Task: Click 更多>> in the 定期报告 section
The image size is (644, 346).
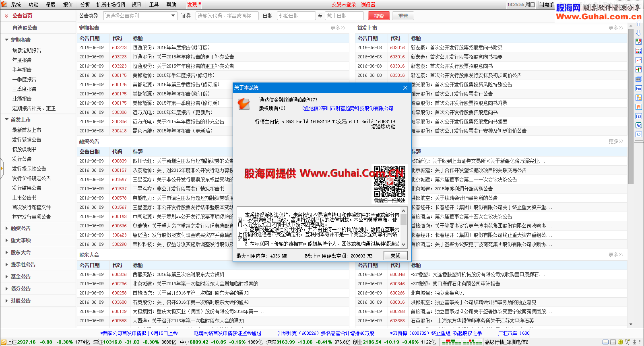Action: tap(338, 28)
